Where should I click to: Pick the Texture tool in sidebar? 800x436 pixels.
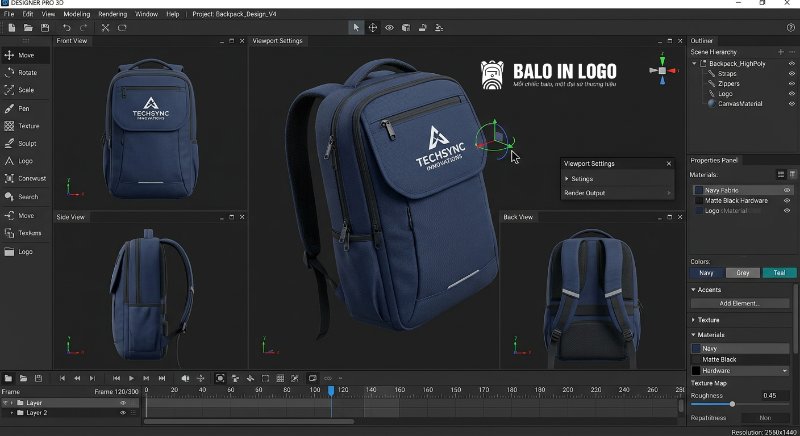[28, 126]
